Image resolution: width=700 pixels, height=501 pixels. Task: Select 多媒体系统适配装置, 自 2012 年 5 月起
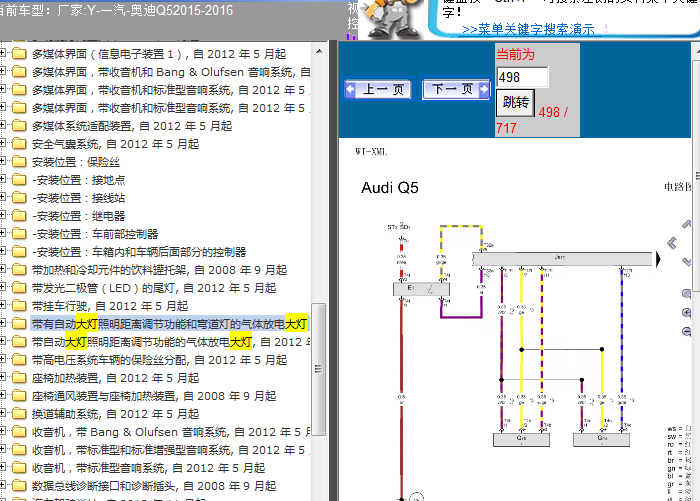(x=132, y=126)
